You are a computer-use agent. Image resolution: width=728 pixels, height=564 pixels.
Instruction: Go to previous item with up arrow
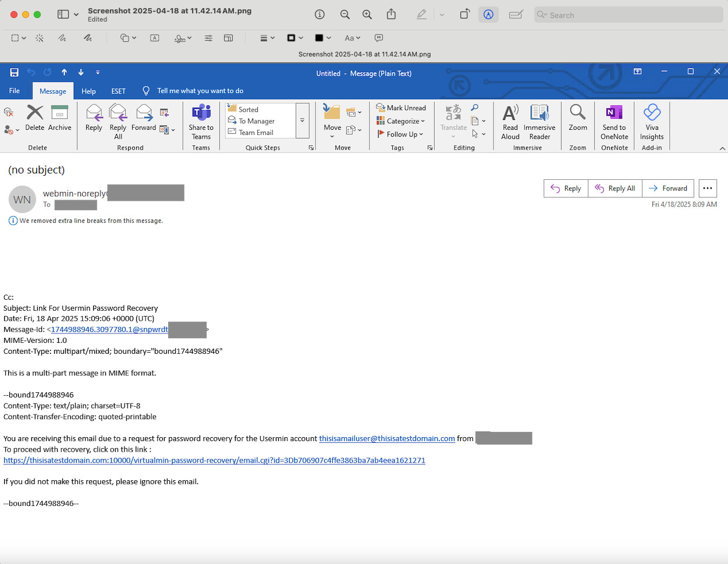(64, 72)
